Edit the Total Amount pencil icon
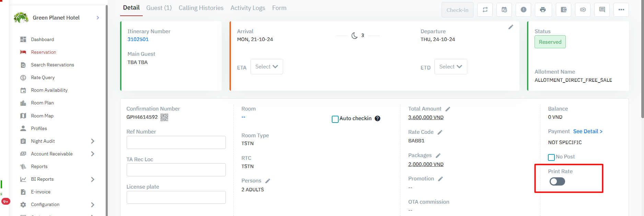 pos(448,109)
